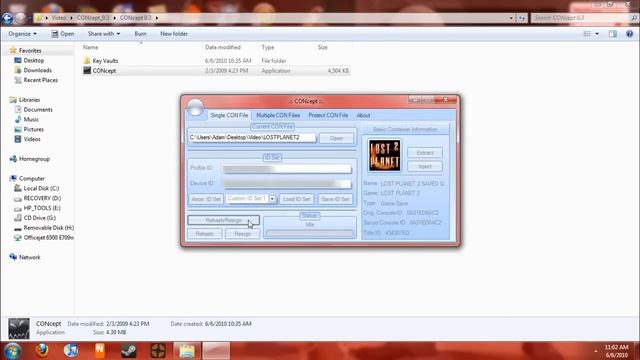Click the Status progress bar
This screenshot has height=360, width=640.
click(x=310, y=233)
